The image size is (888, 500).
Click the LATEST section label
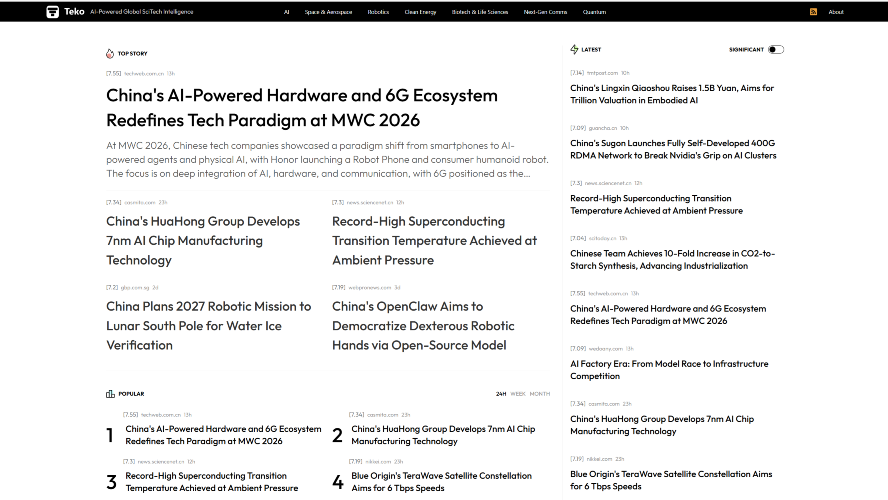[591, 50]
